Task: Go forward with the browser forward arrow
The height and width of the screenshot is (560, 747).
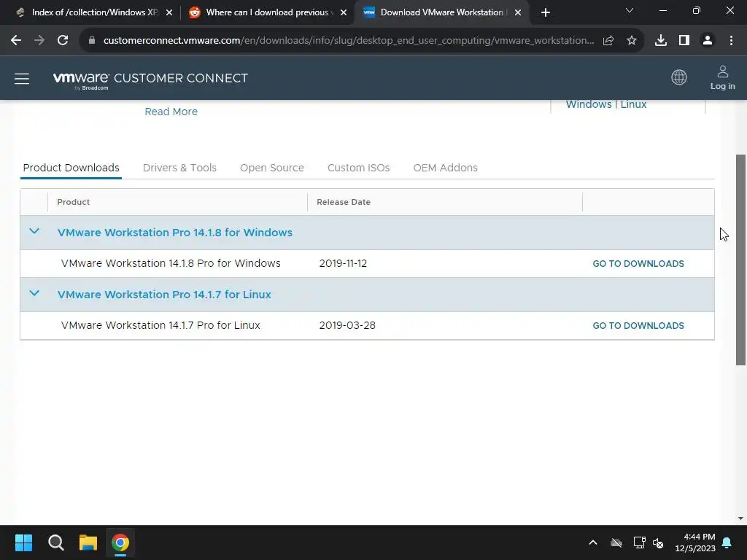Action: tap(39, 41)
